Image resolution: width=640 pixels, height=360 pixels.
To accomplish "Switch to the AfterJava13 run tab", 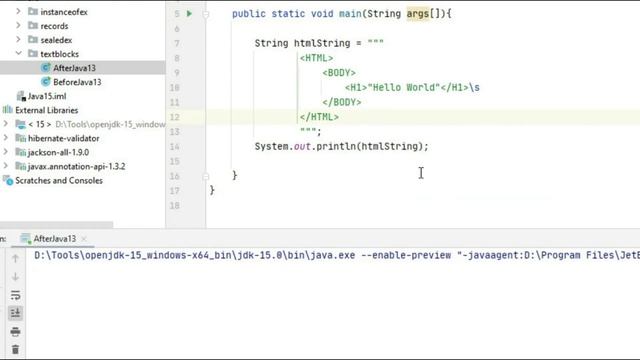I will click(x=54, y=239).
